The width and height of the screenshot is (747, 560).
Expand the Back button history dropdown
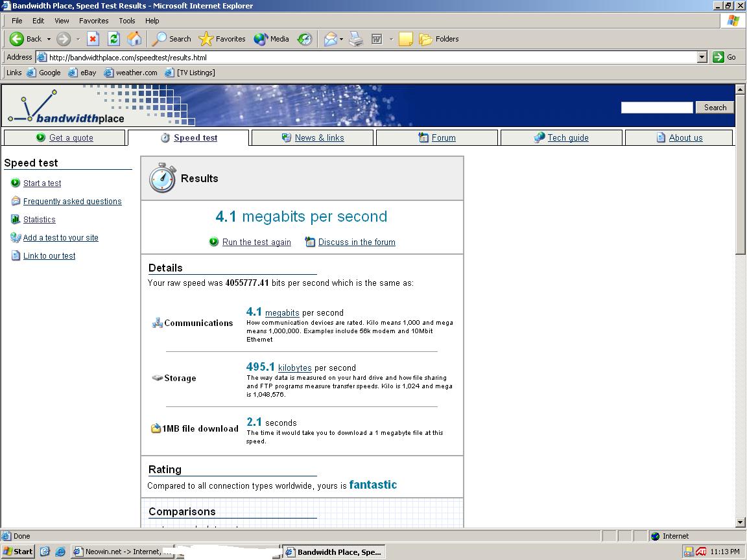pyautogui.click(x=49, y=39)
